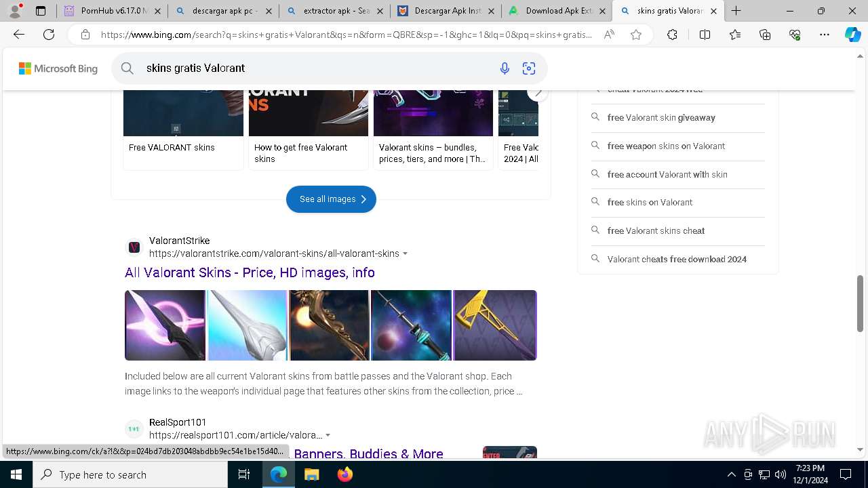Click the browser address bar URL
The width and height of the screenshot is (868, 488).
coord(346,35)
